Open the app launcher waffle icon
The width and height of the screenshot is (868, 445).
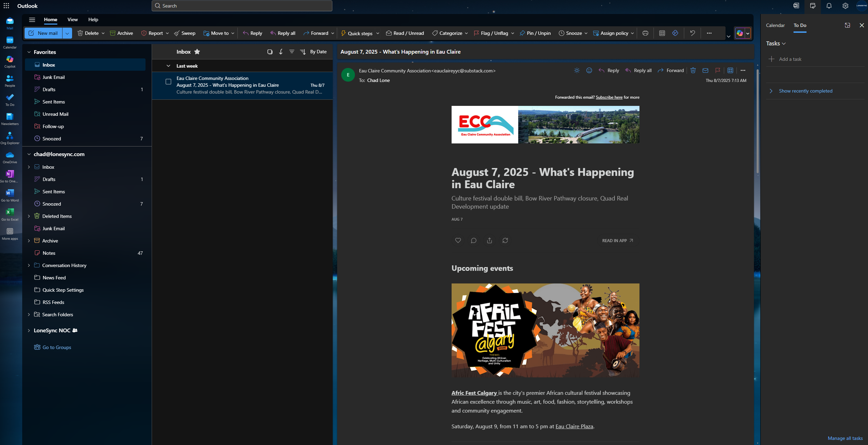[6, 6]
